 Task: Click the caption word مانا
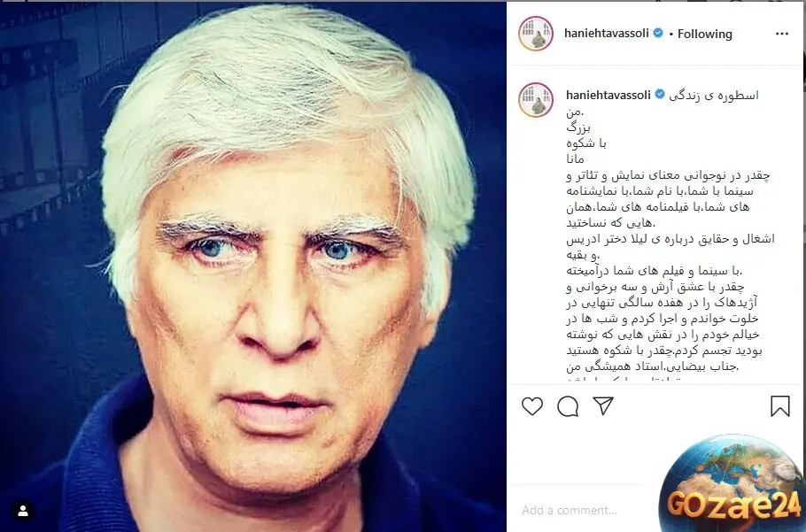(x=575, y=159)
